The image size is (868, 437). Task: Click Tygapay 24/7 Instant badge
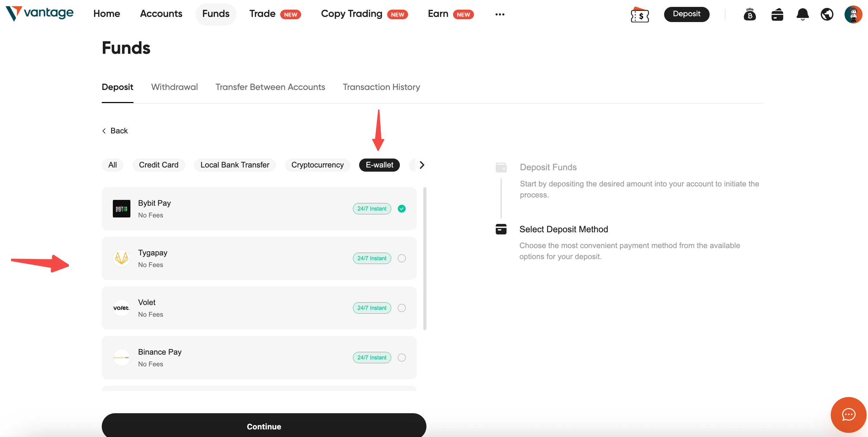click(x=372, y=258)
